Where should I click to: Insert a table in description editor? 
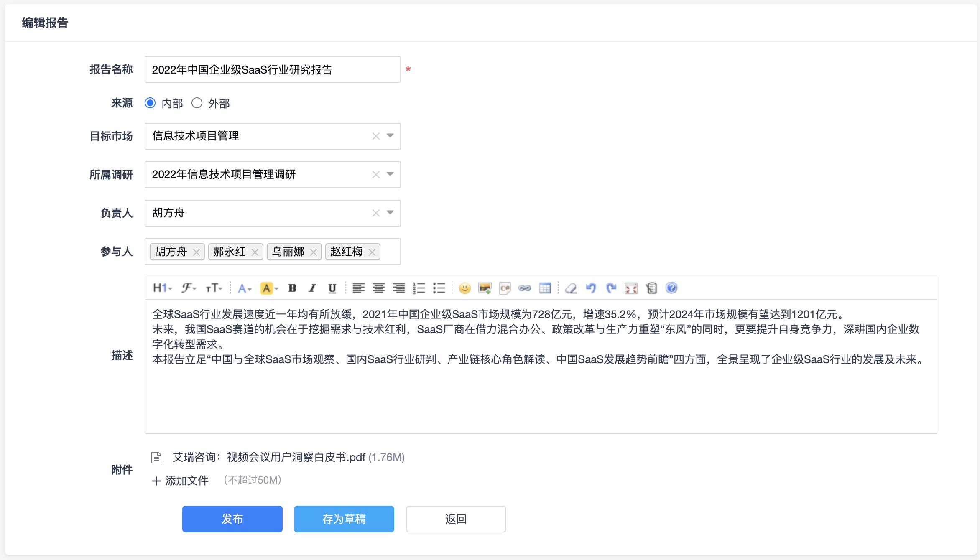[545, 288]
